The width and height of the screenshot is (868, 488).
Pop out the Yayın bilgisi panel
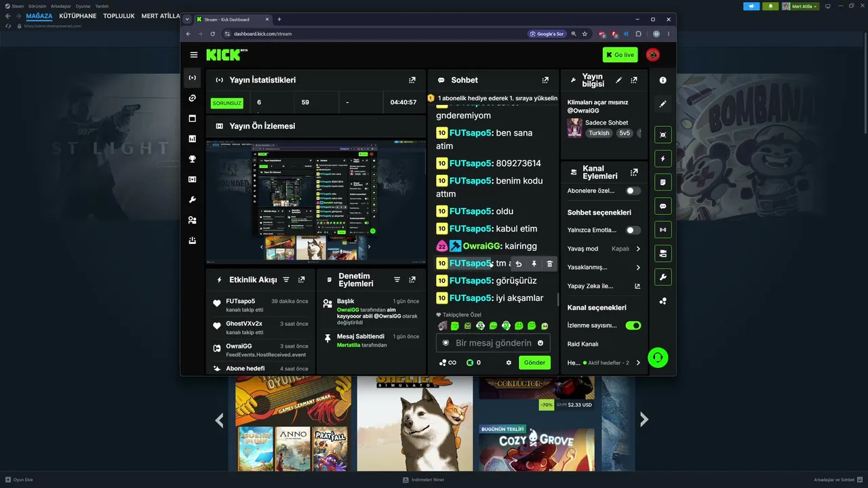[634, 80]
